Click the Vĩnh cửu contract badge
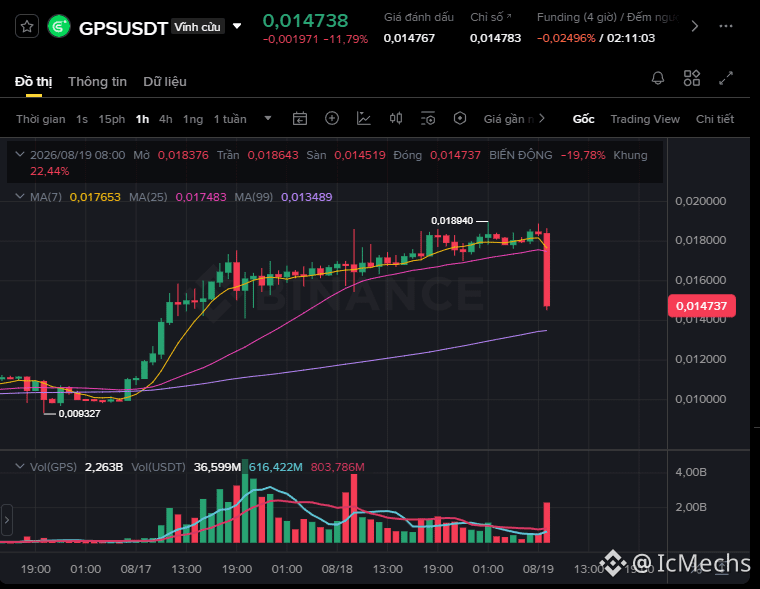This screenshot has height=589, width=760. click(x=197, y=27)
